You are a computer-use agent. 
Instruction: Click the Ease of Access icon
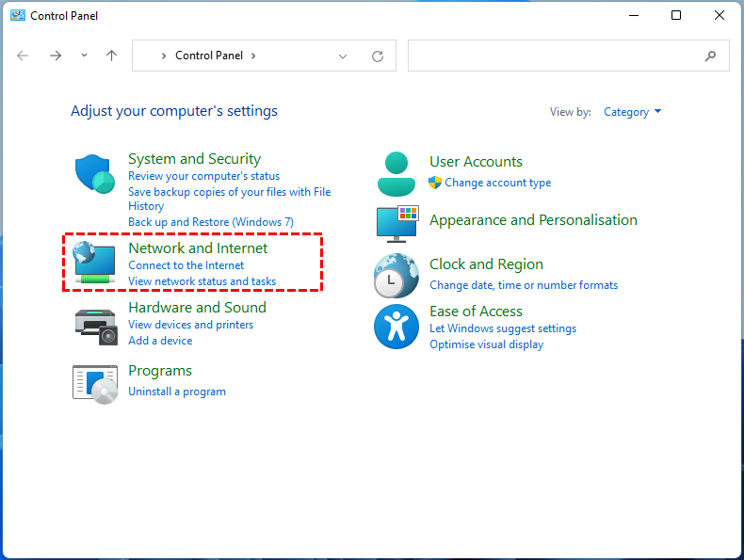pyautogui.click(x=396, y=327)
